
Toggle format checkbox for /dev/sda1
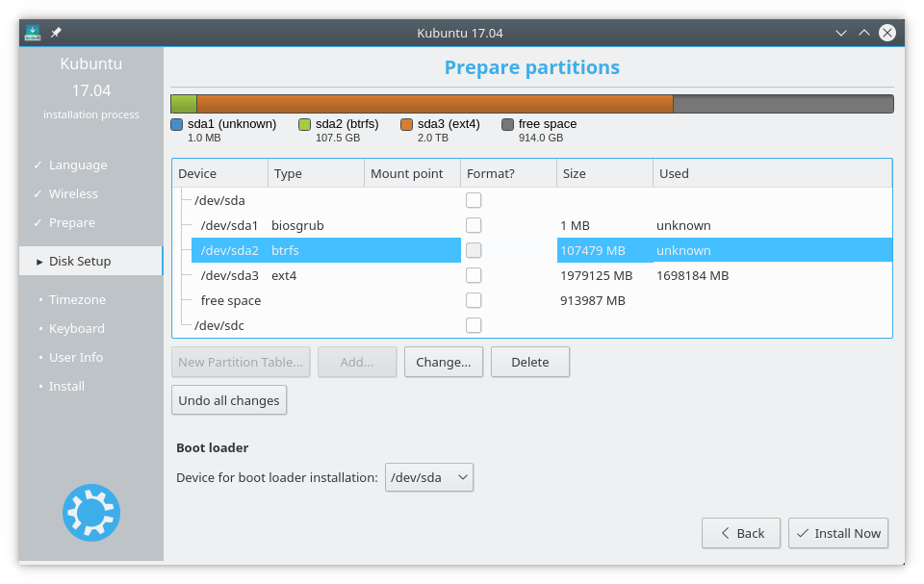[474, 225]
